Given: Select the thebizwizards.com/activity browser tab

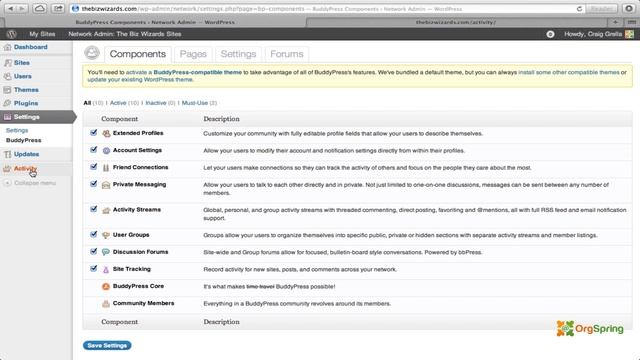Looking at the screenshot, I should pyautogui.click(x=456, y=22).
